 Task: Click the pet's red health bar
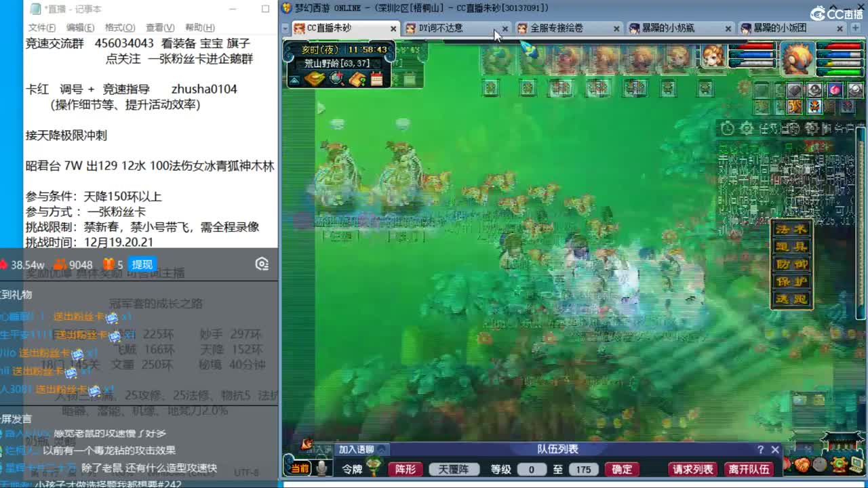(840, 47)
